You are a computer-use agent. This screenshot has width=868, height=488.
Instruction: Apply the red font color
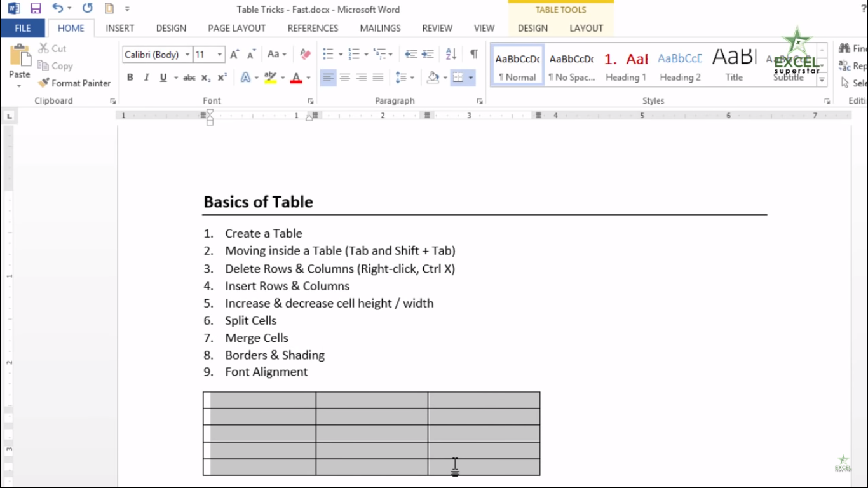pos(296,78)
